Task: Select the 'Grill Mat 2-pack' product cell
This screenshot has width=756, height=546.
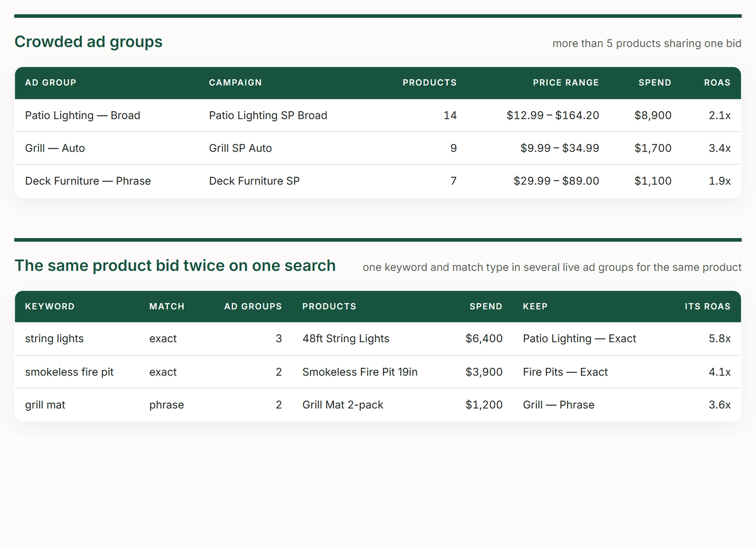Action: [343, 405]
